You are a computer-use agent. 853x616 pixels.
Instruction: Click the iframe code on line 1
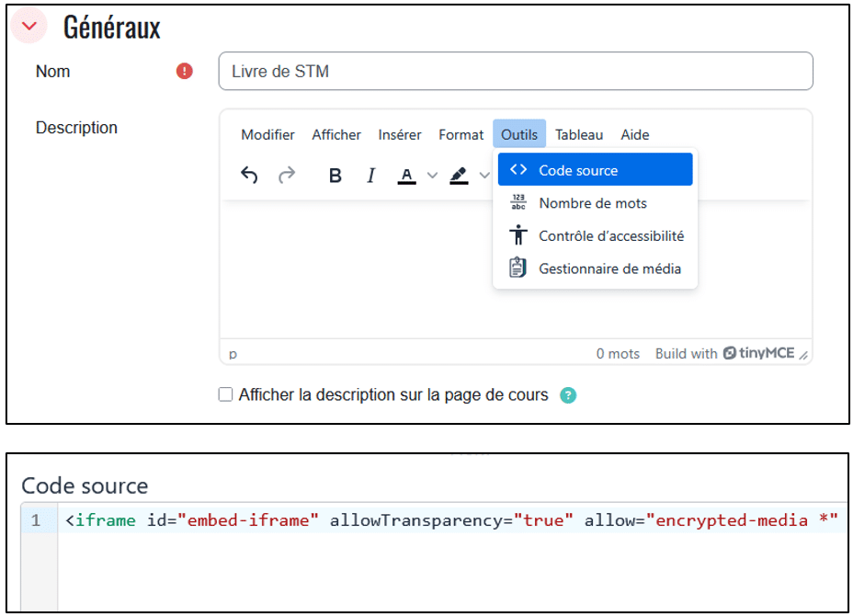451,520
